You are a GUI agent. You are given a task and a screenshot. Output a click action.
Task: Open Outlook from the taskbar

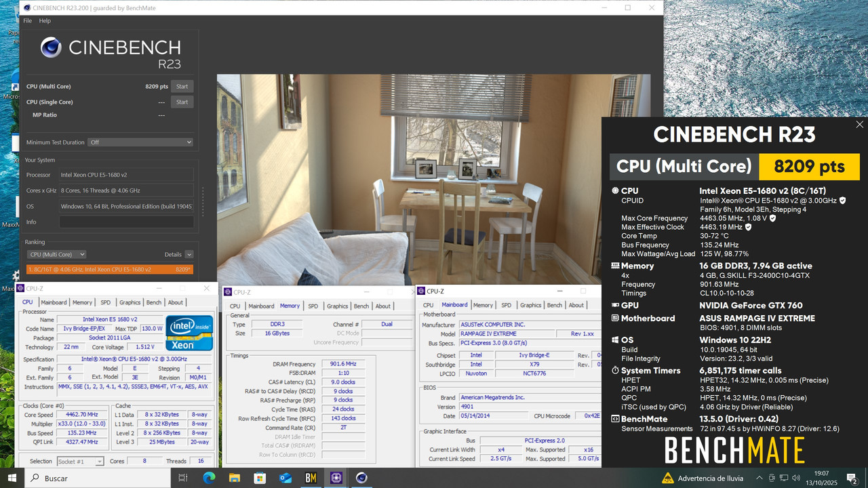pyautogui.click(x=285, y=478)
